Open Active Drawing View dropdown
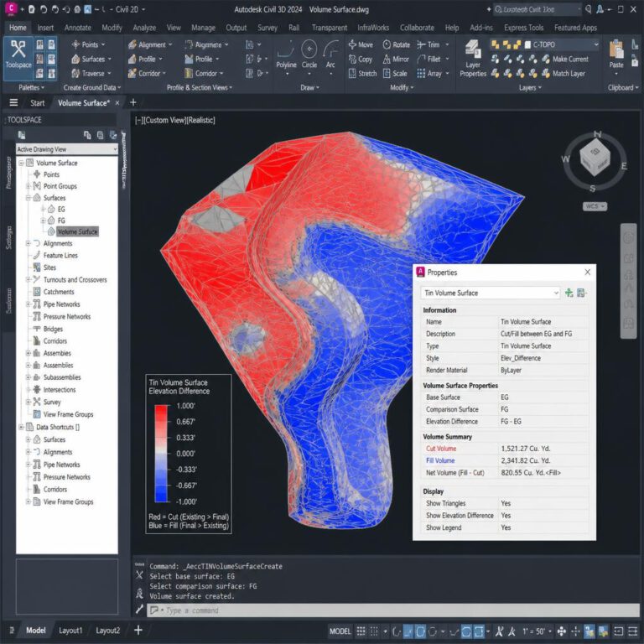 pos(67,149)
